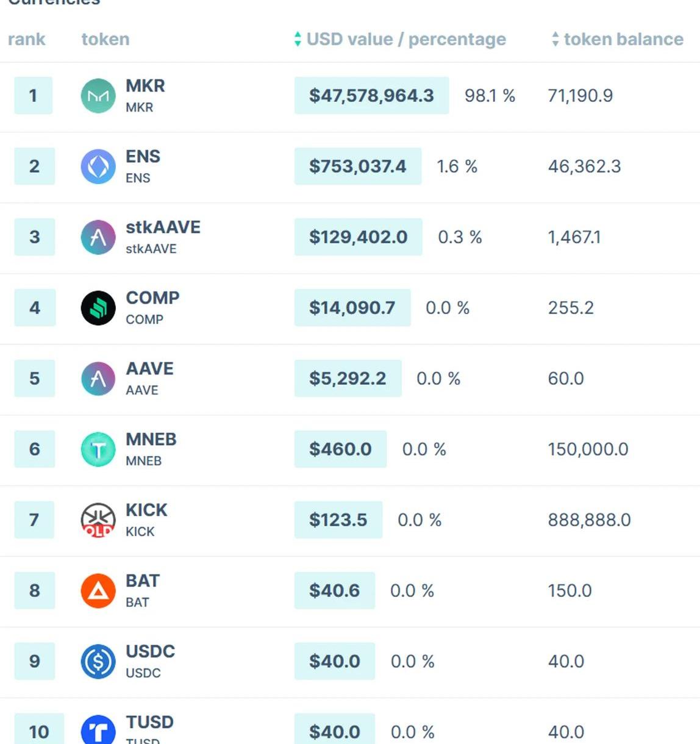Click the USDC token logo icon
The image size is (700, 744).
tap(98, 662)
